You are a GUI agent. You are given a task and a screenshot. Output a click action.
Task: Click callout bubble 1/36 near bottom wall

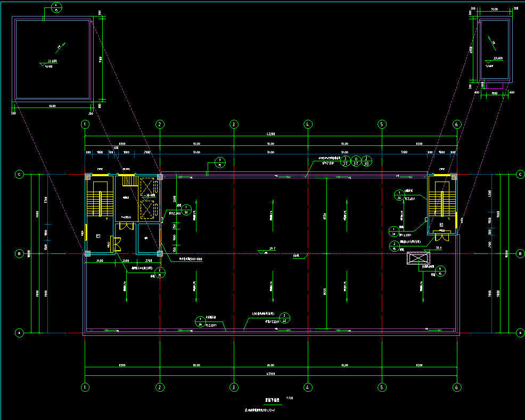pos(200,320)
